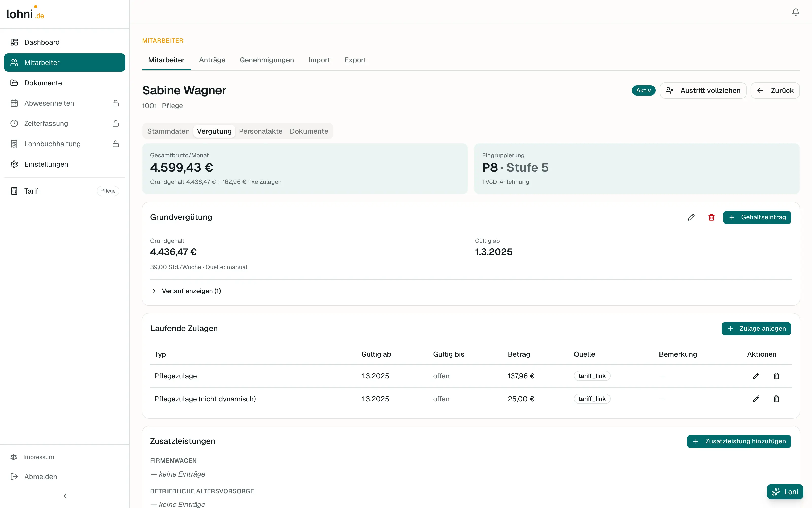
Task: Collapse the sidebar with the chevron
Action: [65, 496]
